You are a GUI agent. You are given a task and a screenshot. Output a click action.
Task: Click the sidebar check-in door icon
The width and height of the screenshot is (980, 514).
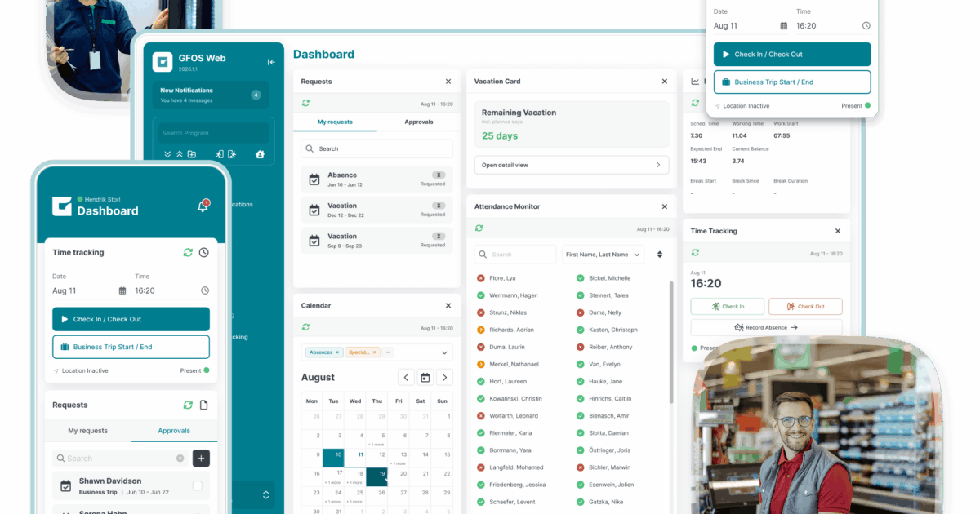(220, 154)
